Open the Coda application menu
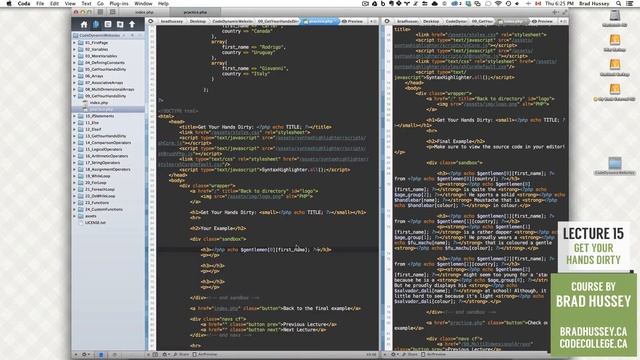 pos(24,3)
